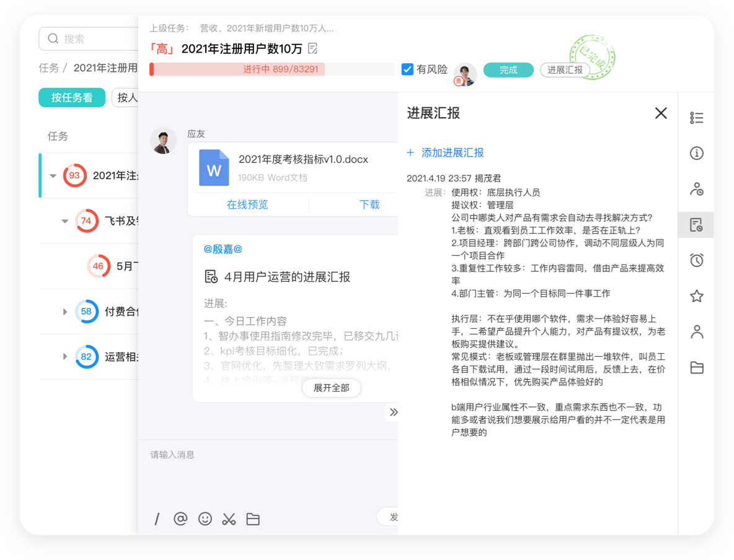
Task: Click the 完成 button
Action: [508, 70]
